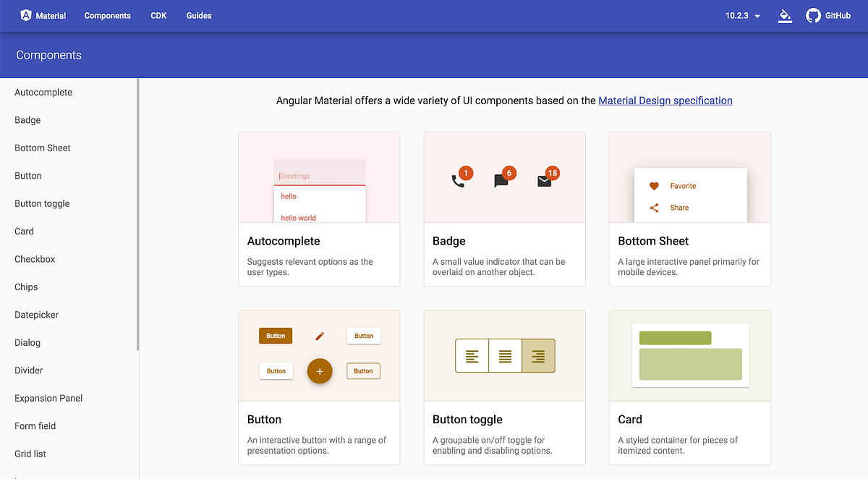Click the round plus FAB button
Image resolution: width=868 pixels, height=479 pixels.
pos(320,371)
